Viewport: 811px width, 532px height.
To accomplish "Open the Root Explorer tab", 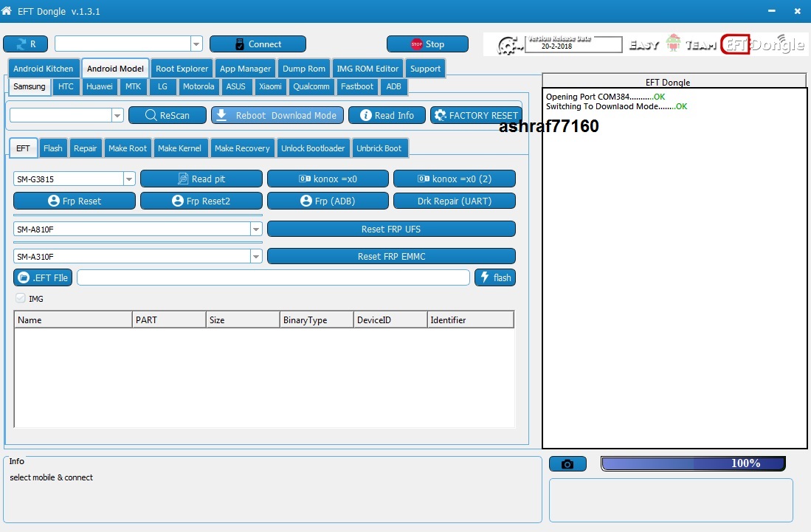I will point(182,68).
